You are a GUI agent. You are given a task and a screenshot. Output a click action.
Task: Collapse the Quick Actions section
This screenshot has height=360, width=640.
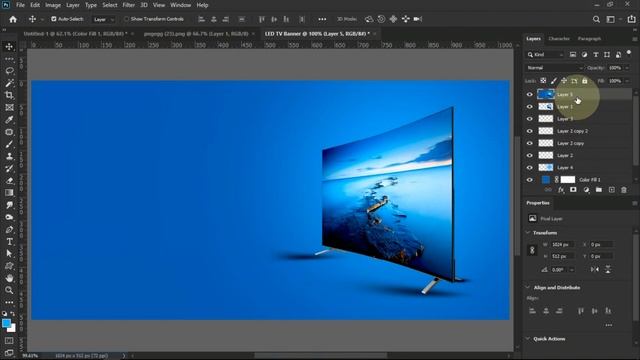528,339
